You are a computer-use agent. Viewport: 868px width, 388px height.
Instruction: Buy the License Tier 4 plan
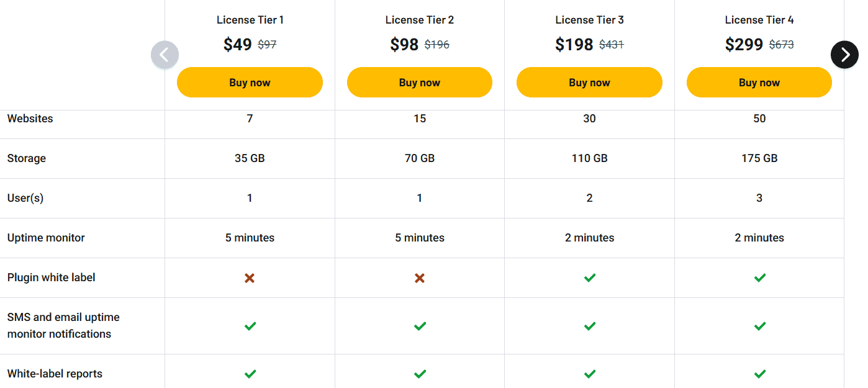[759, 82]
